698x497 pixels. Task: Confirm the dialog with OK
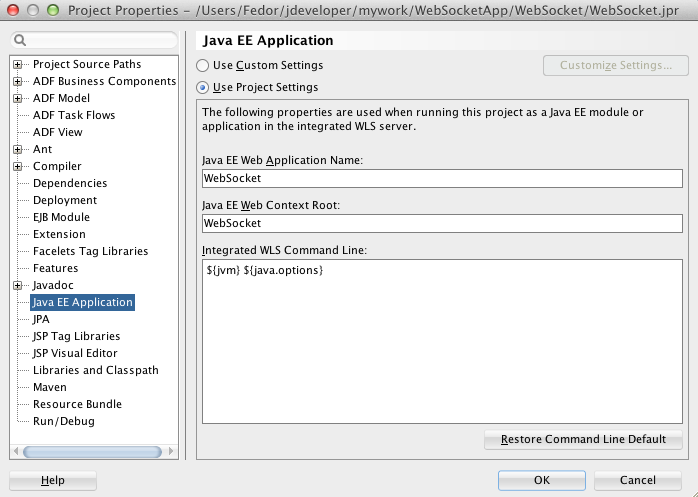pos(541,480)
